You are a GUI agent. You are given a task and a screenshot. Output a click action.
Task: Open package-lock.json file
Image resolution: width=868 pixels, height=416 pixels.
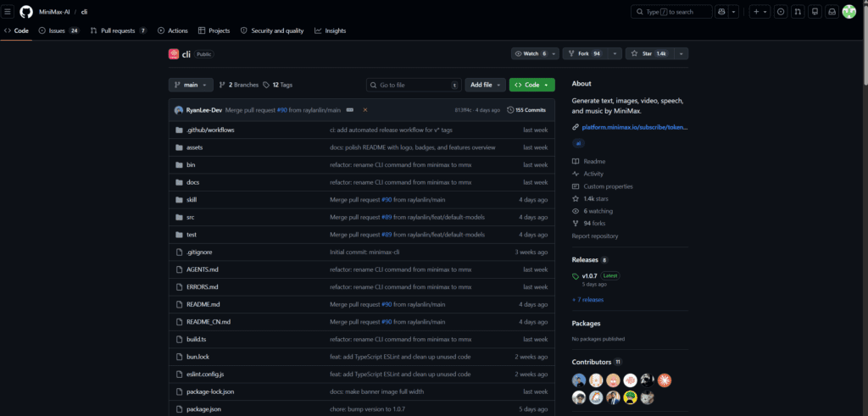click(210, 391)
